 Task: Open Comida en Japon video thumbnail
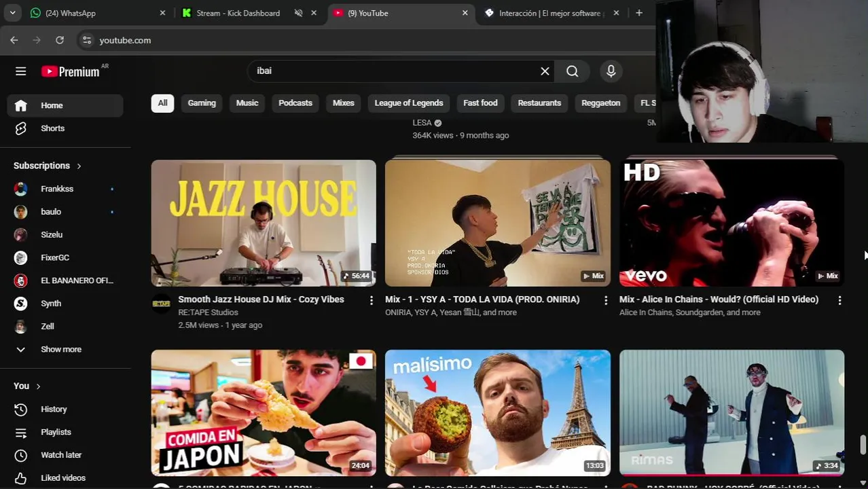tap(264, 413)
